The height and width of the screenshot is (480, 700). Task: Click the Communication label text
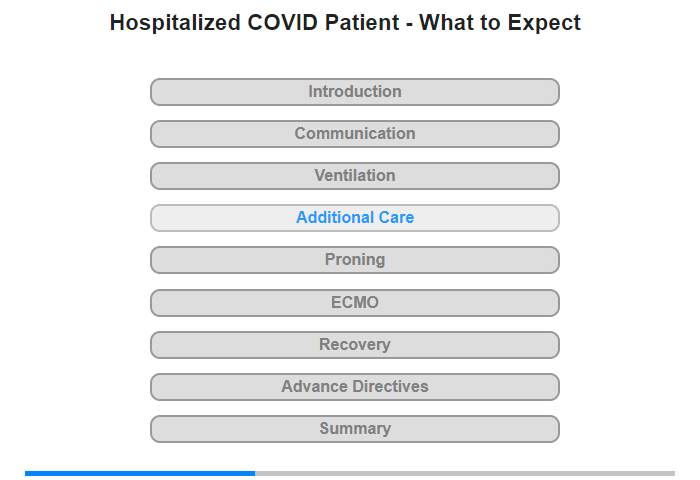click(355, 134)
